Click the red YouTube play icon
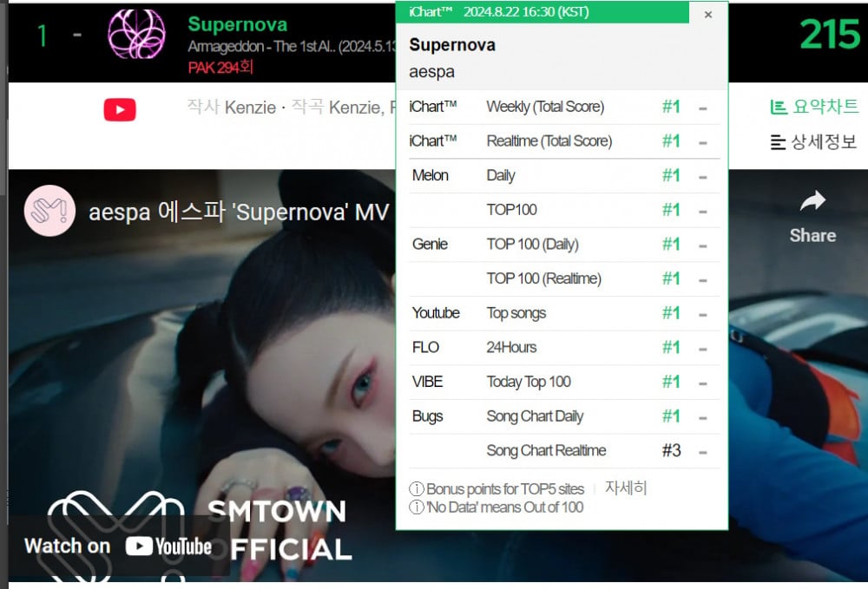Viewport: 868px width, 589px height. [120, 109]
